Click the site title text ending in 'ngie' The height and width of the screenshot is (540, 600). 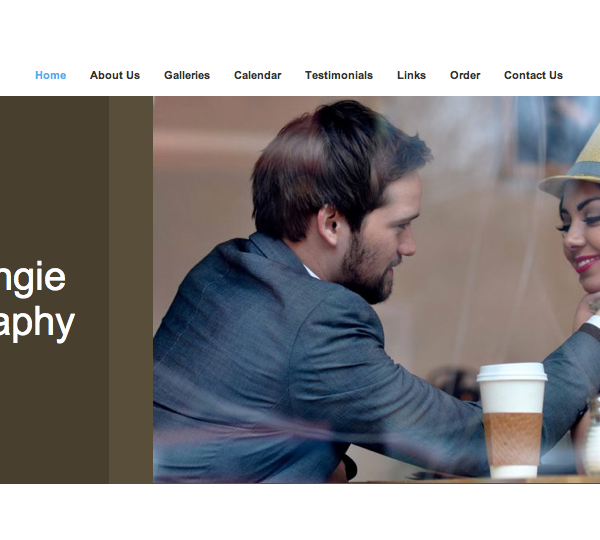coord(33,279)
